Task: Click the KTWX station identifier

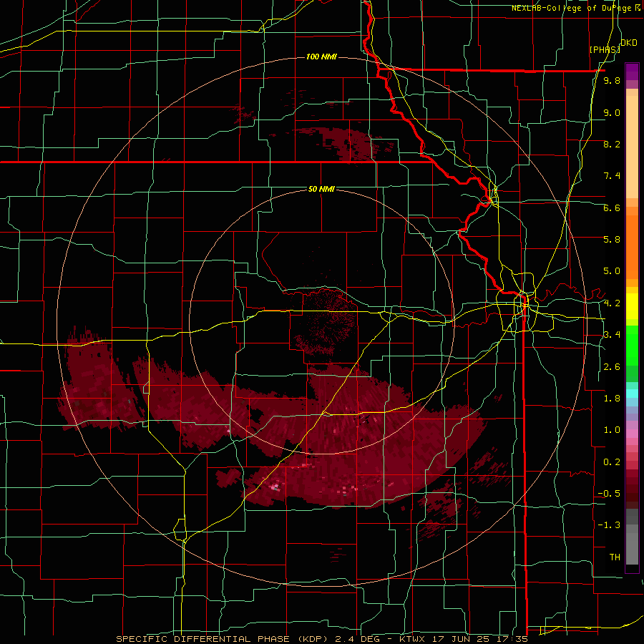Action: pyautogui.click(x=412, y=639)
